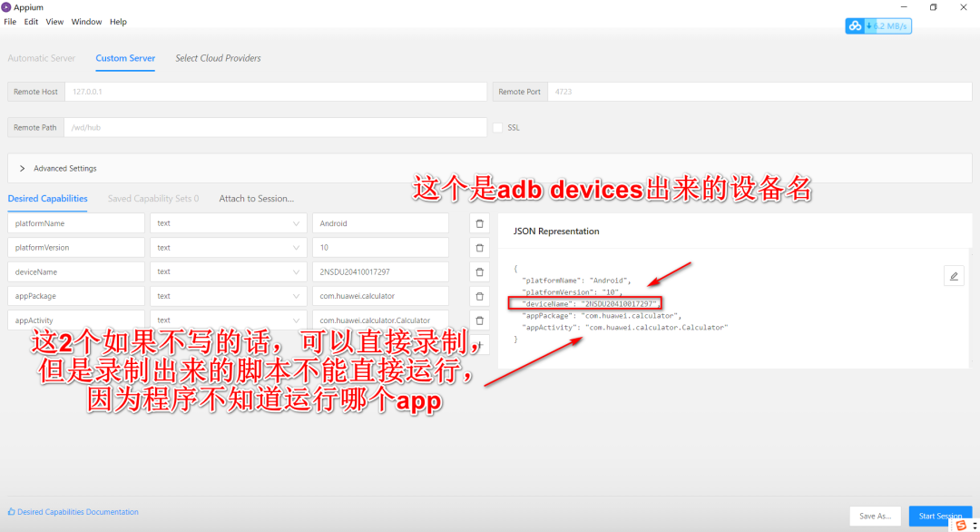Focus the Remote Host input field
Image resolution: width=980 pixels, height=532 pixels.
pyautogui.click(x=276, y=92)
